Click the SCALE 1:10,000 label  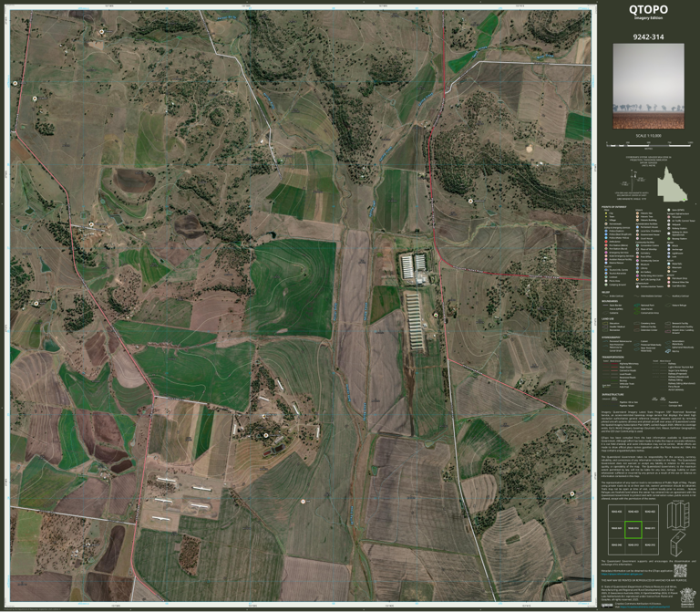(648, 136)
